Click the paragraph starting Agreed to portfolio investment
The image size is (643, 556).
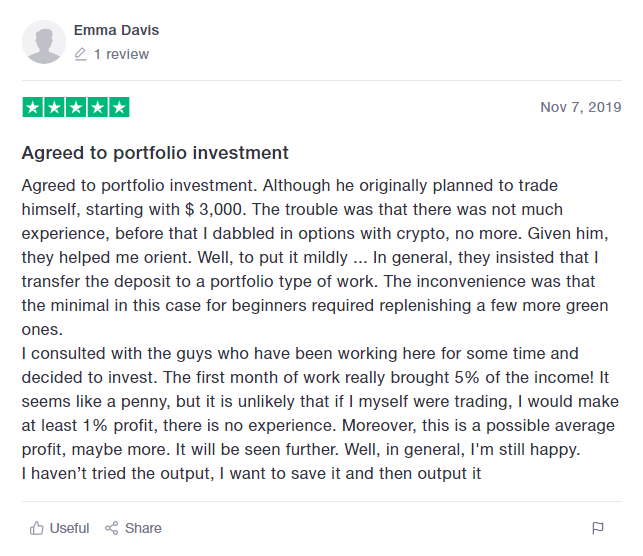(x=315, y=257)
